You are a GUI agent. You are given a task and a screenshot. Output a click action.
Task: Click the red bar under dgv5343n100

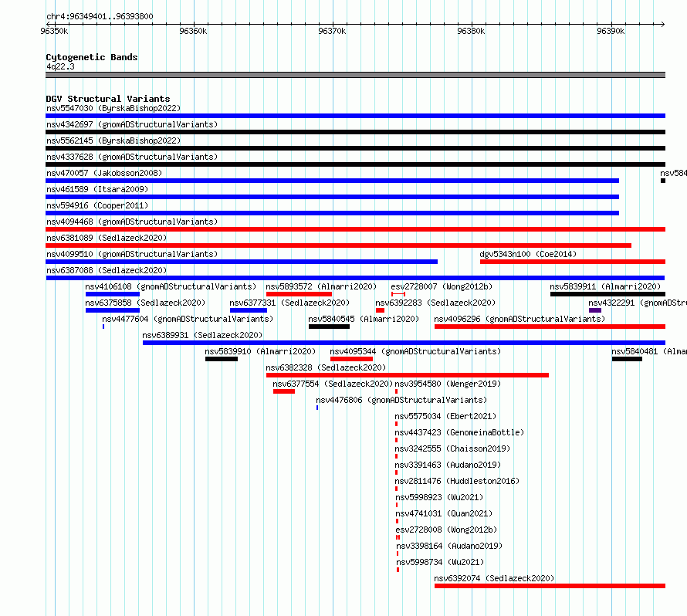pyautogui.click(x=573, y=262)
